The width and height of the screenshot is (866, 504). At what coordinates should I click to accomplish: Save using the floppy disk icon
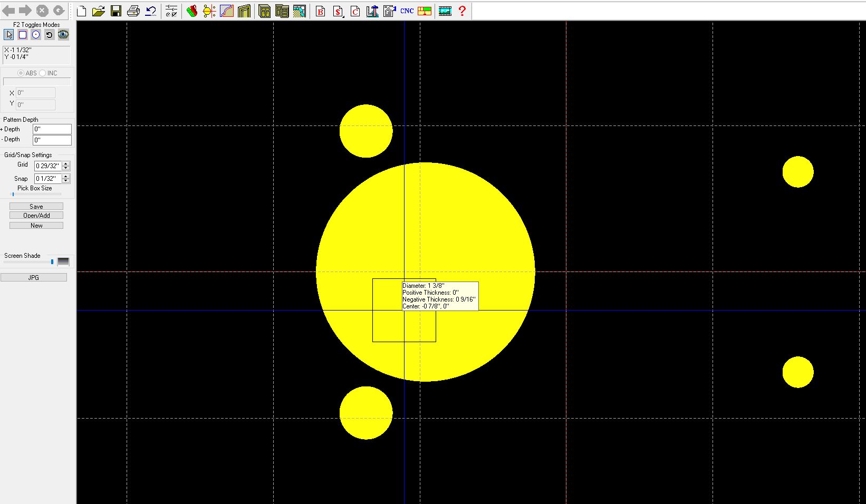coord(116,11)
